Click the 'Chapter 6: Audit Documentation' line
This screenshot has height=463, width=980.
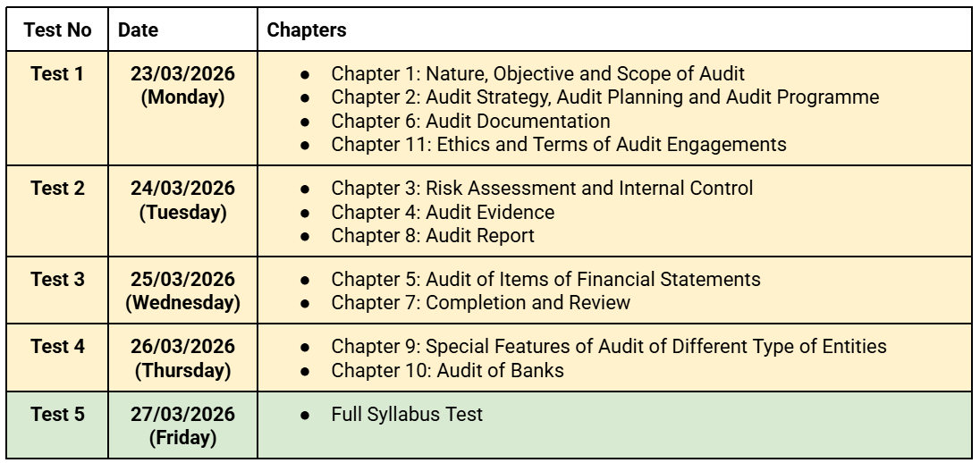click(470, 121)
